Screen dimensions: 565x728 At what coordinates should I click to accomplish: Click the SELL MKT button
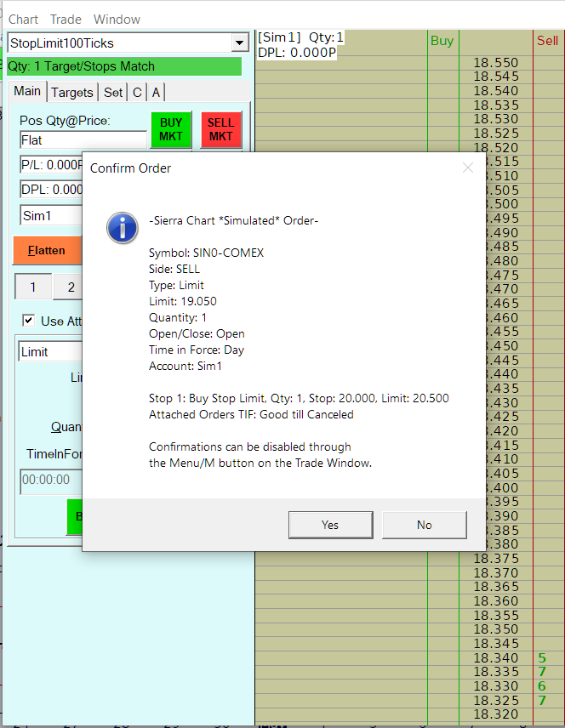tap(220, 129)
